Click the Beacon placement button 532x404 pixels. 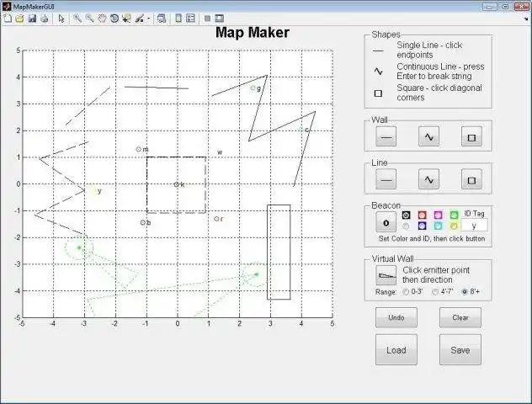[x=386, y=222]
